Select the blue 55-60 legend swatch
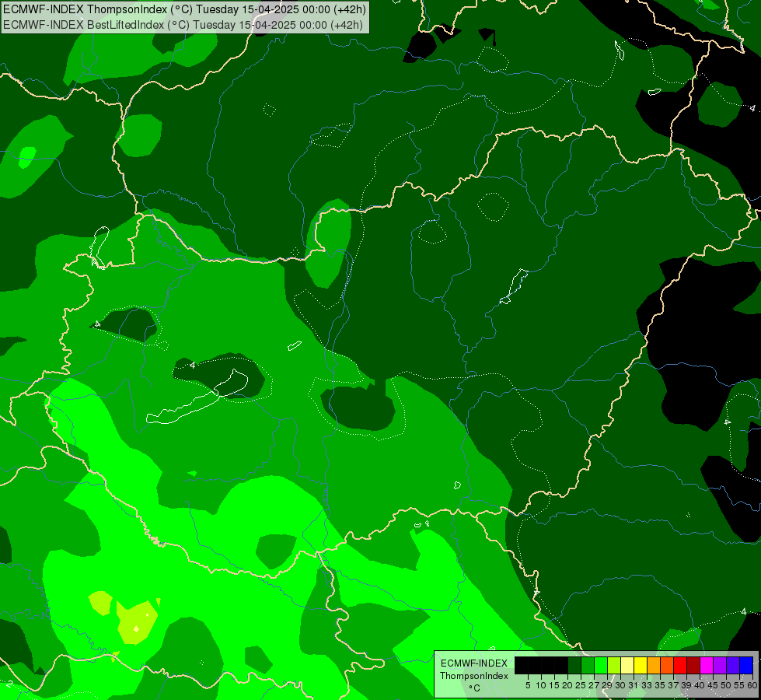761x700 pixels. point(746,665)
